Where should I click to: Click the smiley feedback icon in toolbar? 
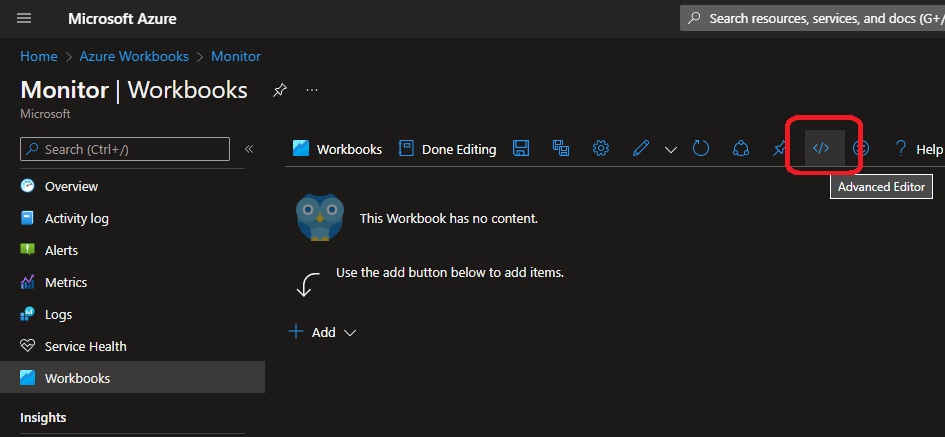click(x=860, y=148)
